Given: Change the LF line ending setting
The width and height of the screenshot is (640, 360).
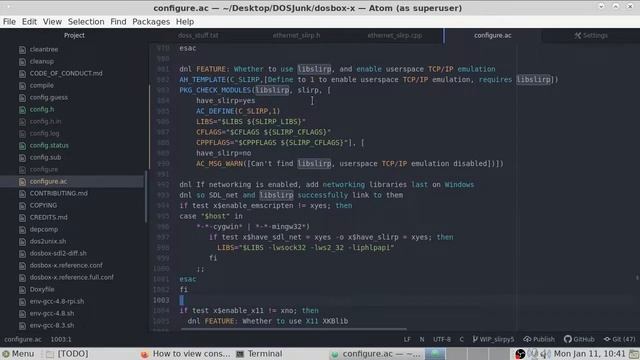Looking at the screenshot, I should [x=407, y=339].
